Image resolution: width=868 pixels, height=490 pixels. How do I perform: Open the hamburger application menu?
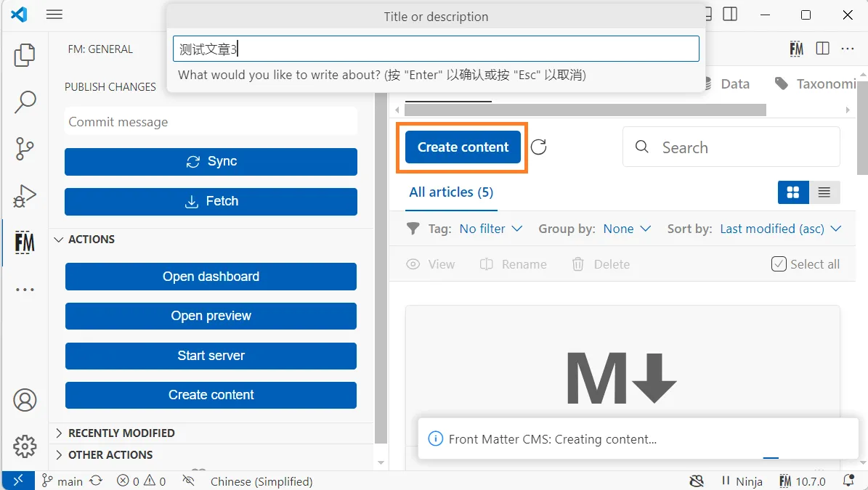coord(54,15)
